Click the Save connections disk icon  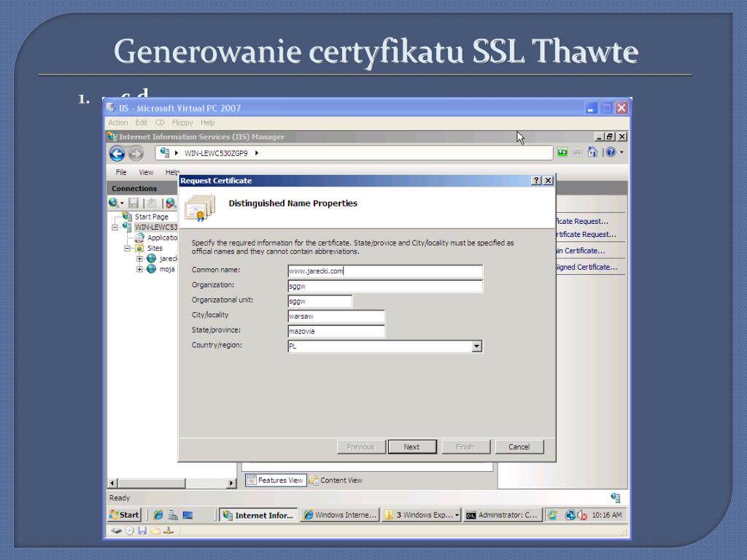pyautogui.click(x=133, y=203)
